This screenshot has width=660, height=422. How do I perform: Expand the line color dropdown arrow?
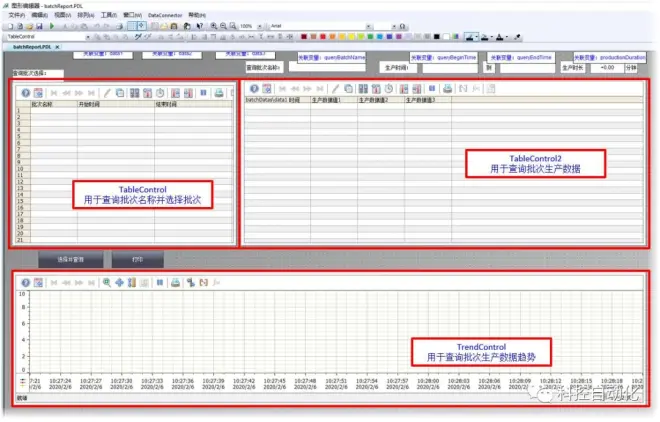476,37
